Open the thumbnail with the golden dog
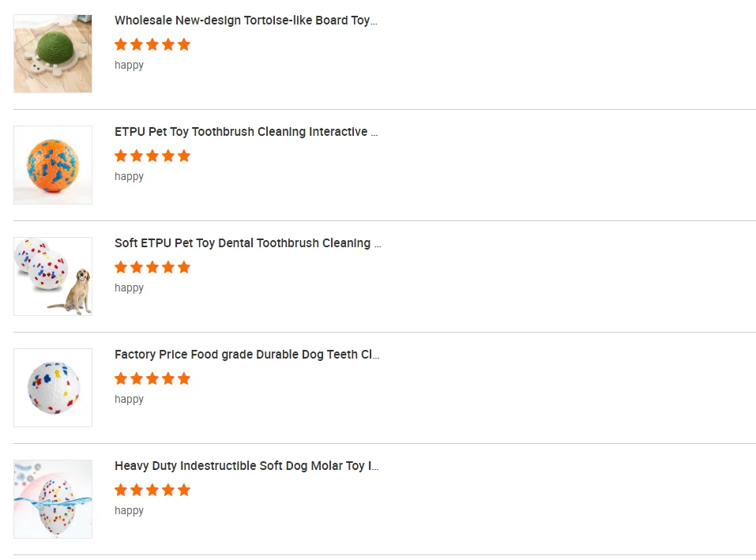 point(53,276)
